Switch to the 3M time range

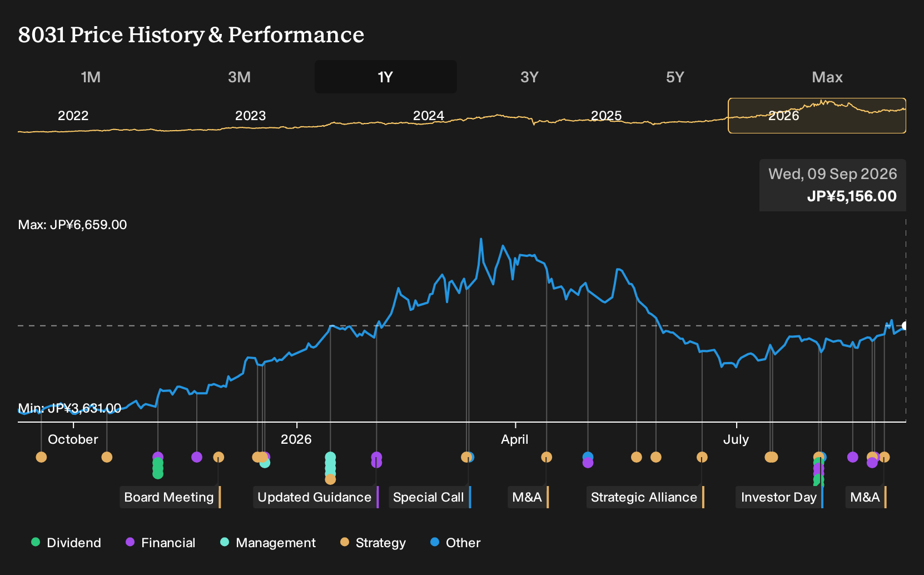(239, 77)
